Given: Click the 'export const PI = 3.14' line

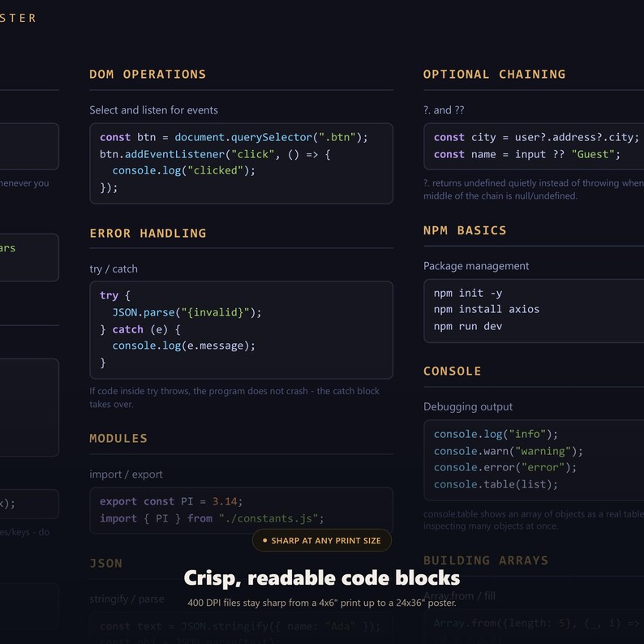Looking at the screenshot, I should [x=171, y=501].
